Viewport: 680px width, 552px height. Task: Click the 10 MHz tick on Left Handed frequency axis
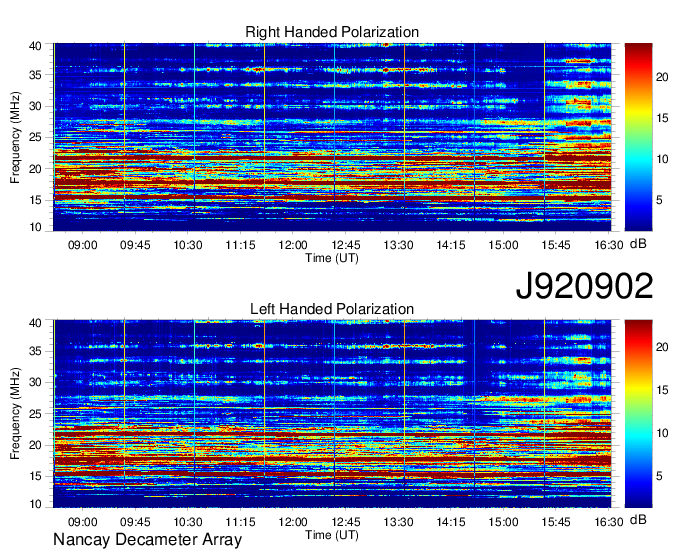point(36,504)
